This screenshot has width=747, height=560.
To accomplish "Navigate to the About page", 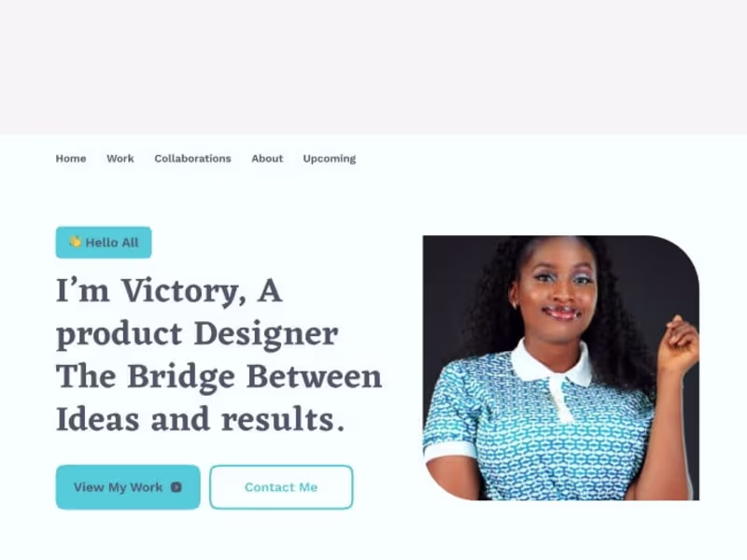I will (267, 159).
